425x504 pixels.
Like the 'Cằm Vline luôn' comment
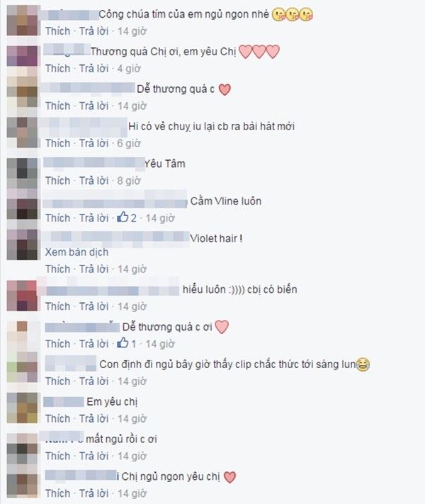(57, 218)
